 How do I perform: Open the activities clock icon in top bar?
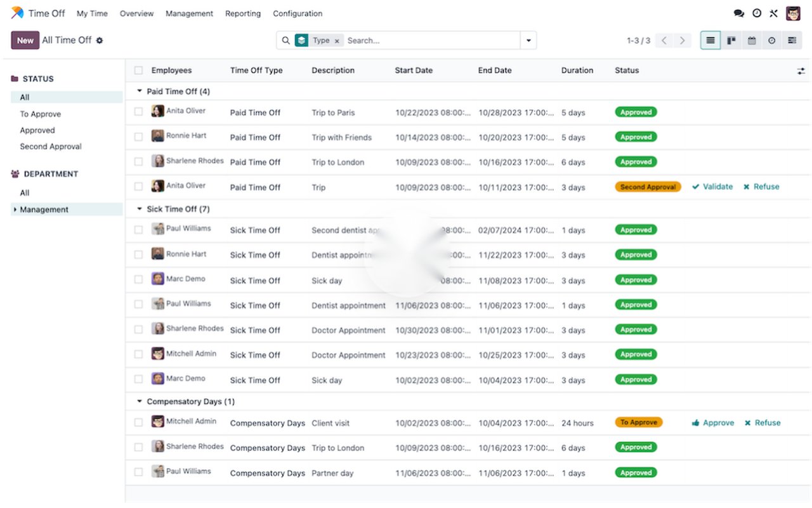757,13
